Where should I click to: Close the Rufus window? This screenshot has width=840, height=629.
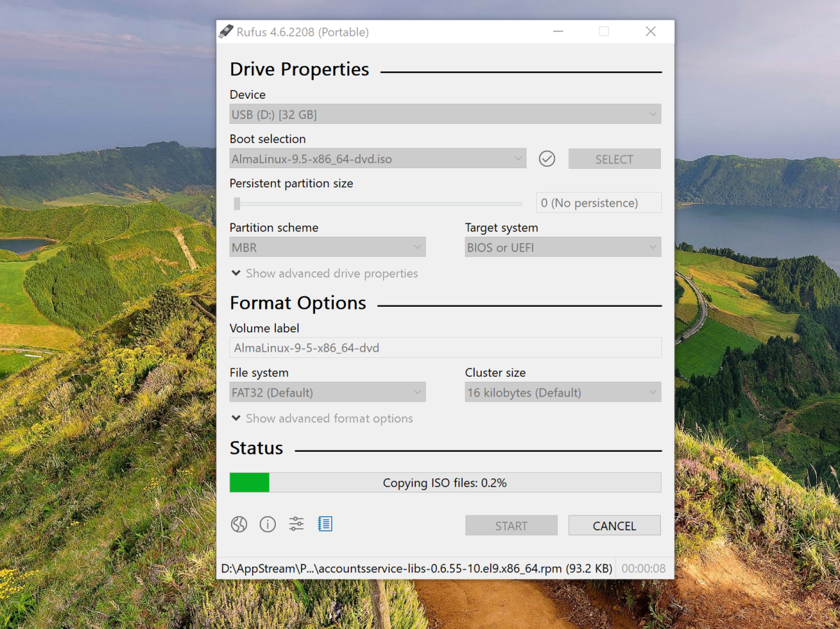pyautogui.click(x=651, y=32)
